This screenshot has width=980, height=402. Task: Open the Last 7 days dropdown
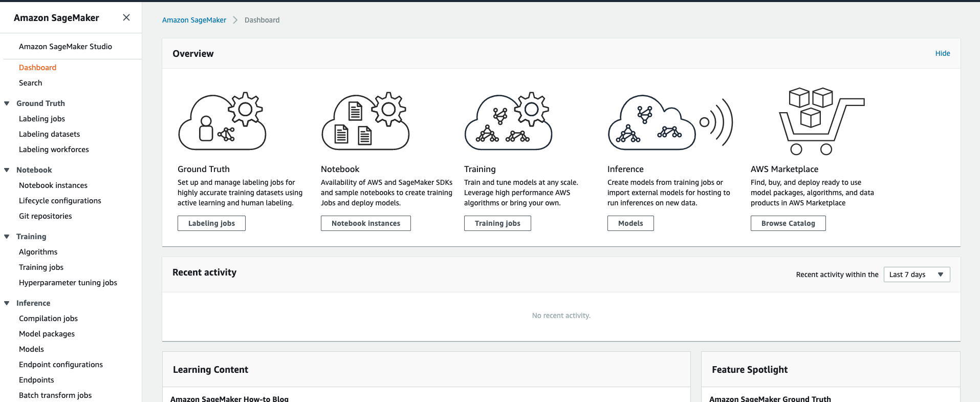pos(917,274)
